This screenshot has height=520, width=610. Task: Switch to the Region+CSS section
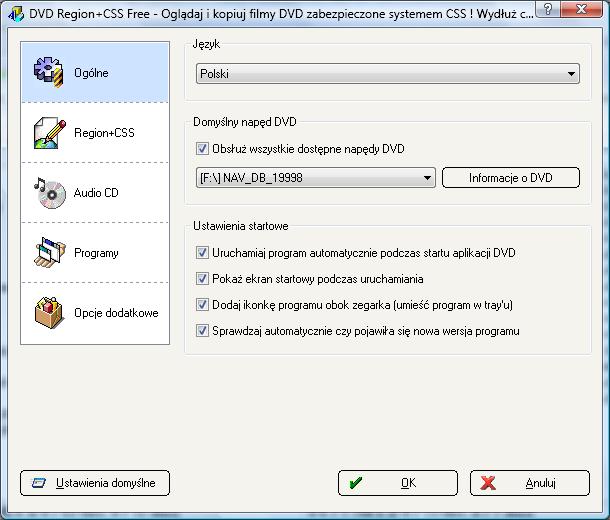(x=95, y=133)
